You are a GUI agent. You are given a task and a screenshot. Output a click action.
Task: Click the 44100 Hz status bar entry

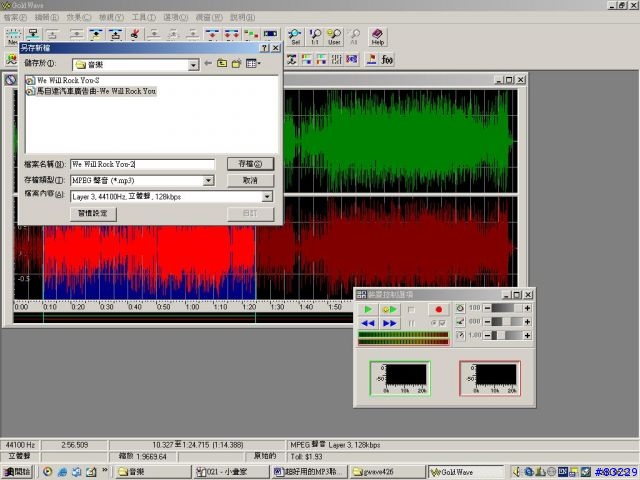pos(20,445)
